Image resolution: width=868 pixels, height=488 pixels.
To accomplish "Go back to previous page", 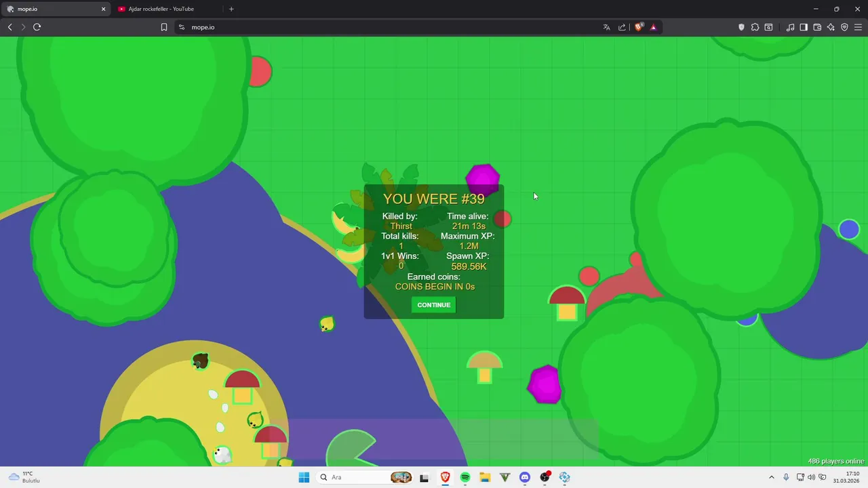I will (10, 27).
